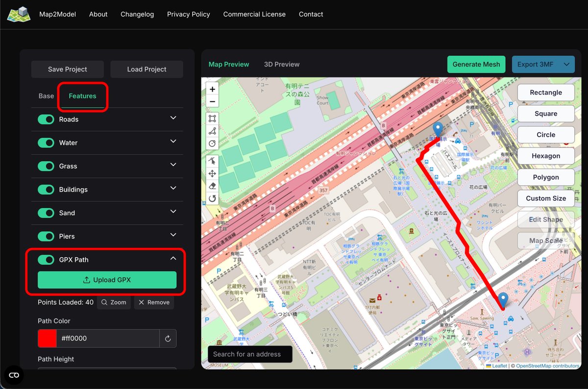The image size is (588, 389).
Task: Zoom in the map with plus button
Action: [x=212, y=90]
